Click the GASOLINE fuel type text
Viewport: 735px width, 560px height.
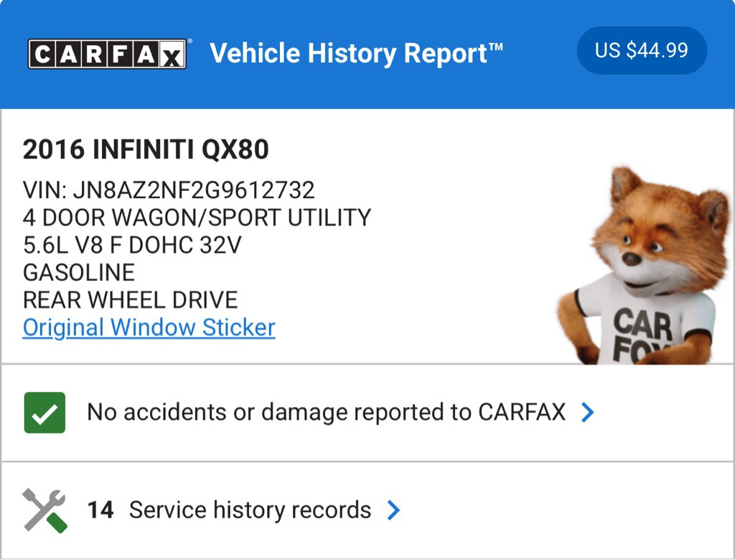[79, 272]
